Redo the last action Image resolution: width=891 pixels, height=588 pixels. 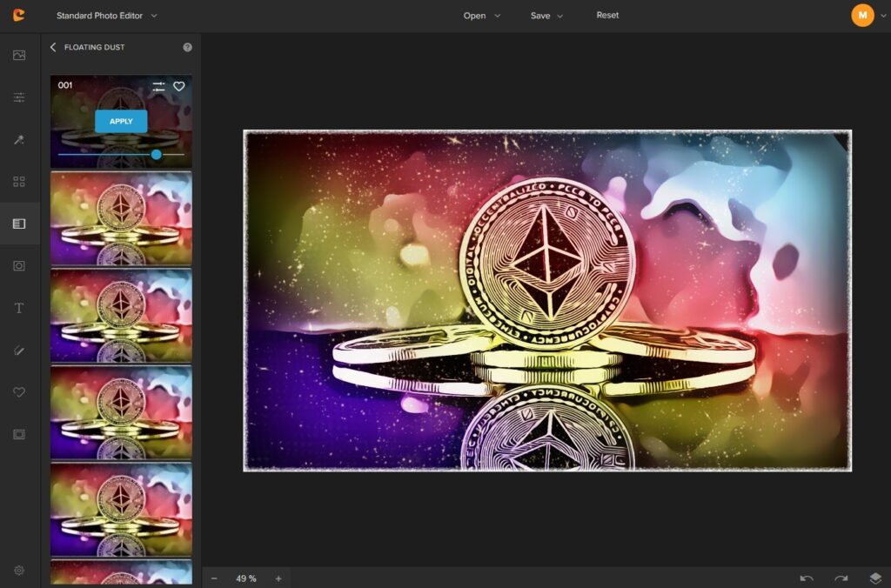pos(841,578)
